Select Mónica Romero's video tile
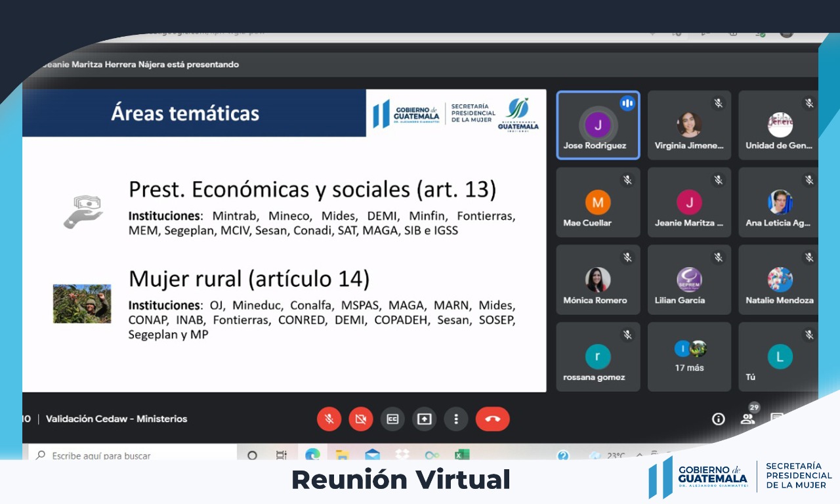Image resolution: width=840 pixels, height=504 pixels. pyautogui.click(x=598, y=280)
